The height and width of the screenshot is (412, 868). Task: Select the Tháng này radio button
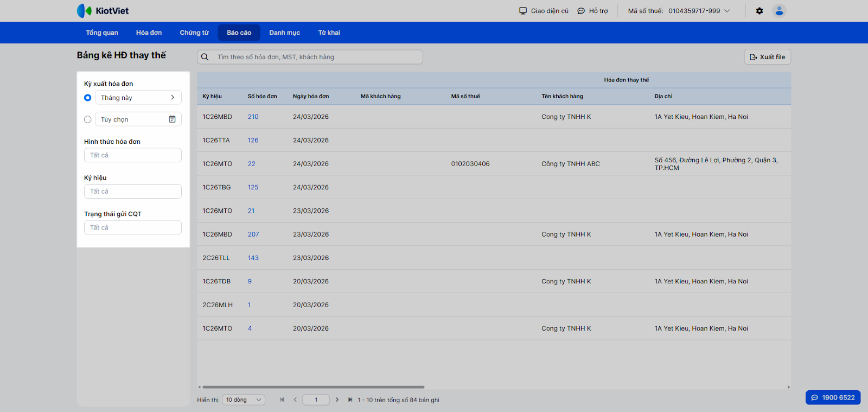[88, 98]
